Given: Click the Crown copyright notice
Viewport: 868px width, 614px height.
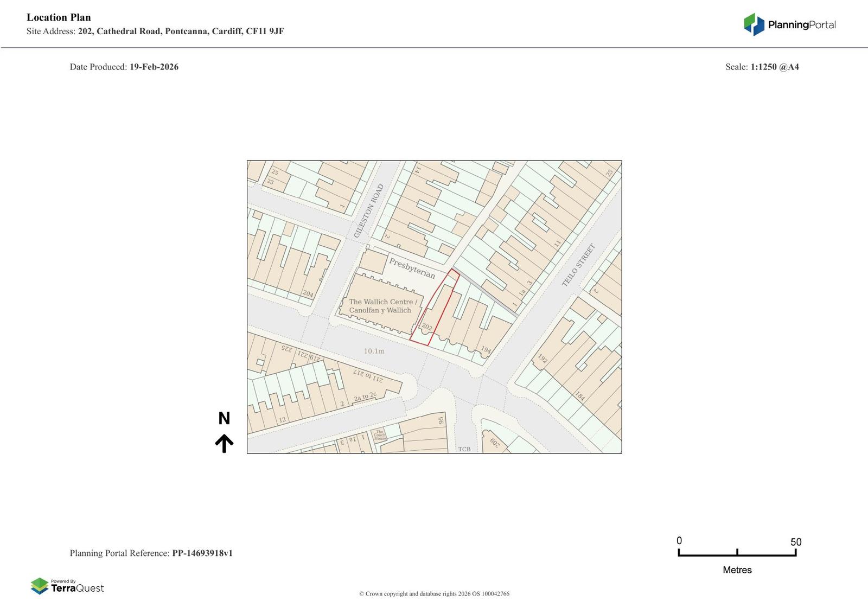Looking at the screenshot, I should pyautogui.click(x=434, y=593).
